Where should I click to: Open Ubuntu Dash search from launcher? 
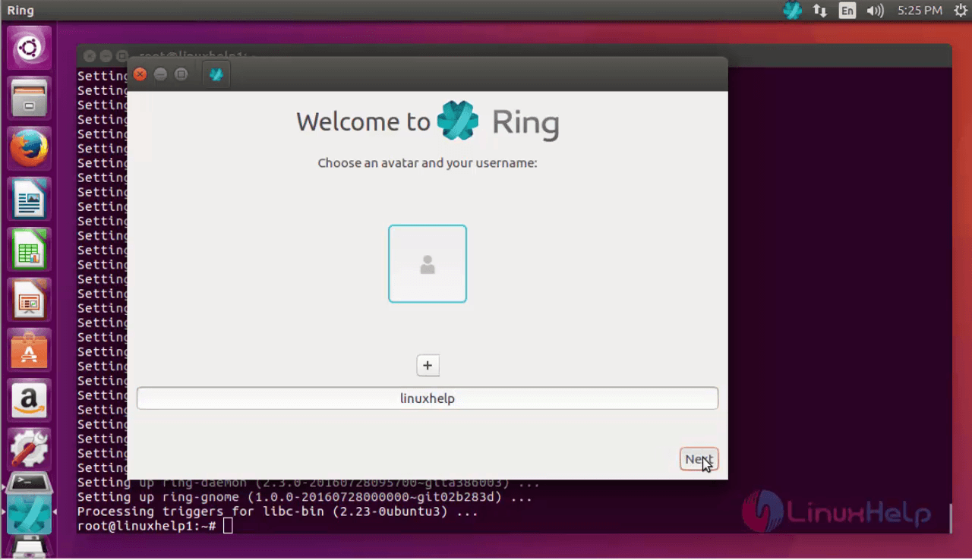point(30,49)
